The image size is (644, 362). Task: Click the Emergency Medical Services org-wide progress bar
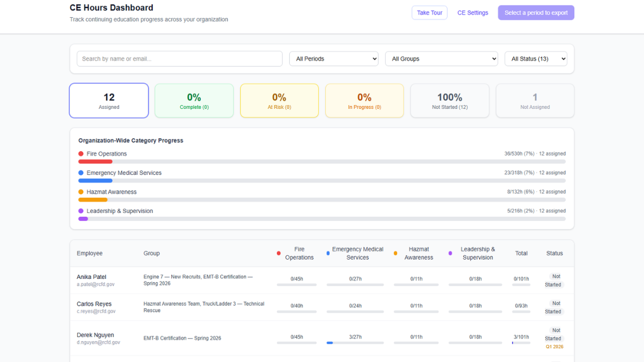tap(322, 181)
